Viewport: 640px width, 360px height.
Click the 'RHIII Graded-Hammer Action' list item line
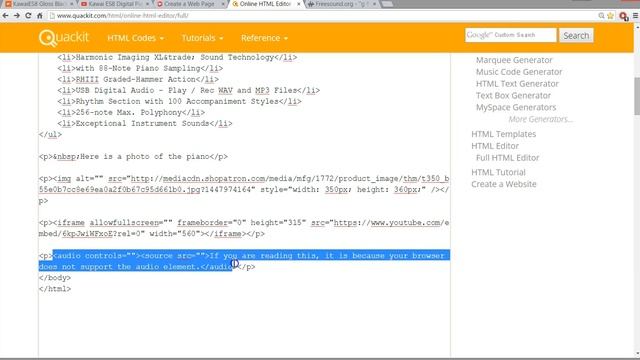coord(138,79)
